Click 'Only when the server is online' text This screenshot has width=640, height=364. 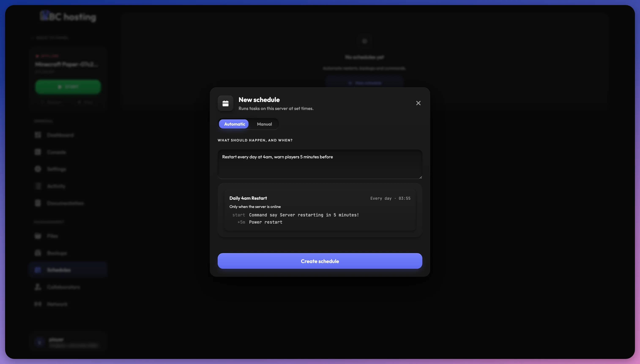tap(255, 206)
